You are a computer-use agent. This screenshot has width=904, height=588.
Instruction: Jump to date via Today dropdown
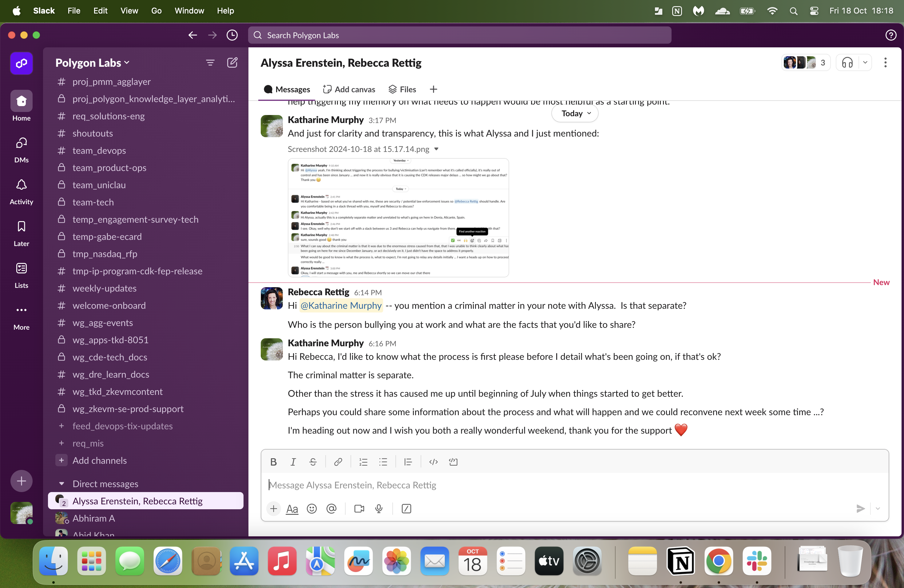(x=575, y=113)
